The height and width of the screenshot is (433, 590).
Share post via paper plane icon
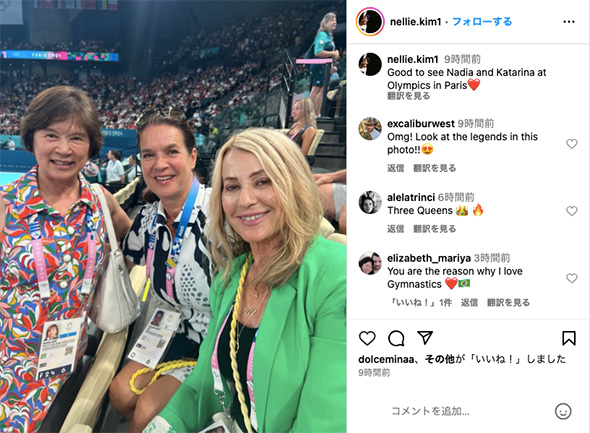point(425,338)
